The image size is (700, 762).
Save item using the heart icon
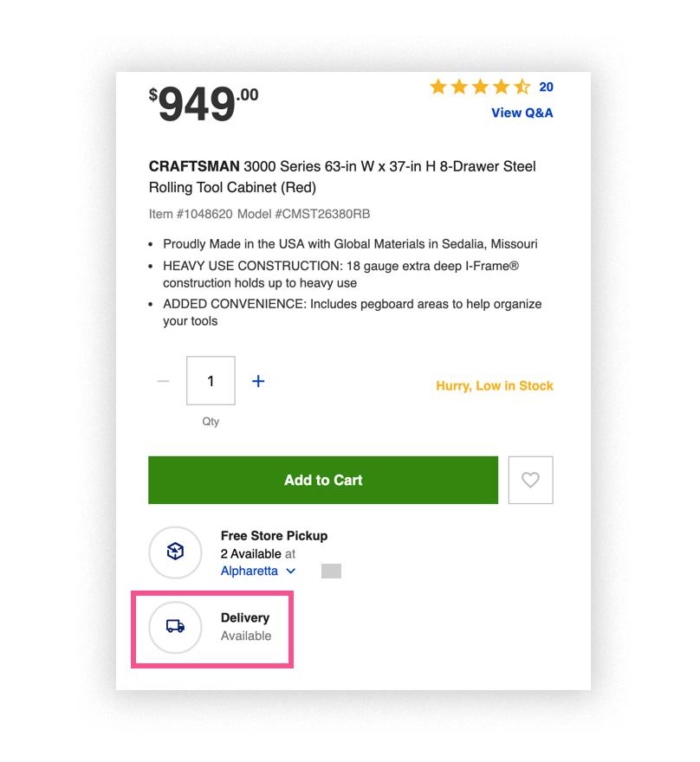(530, 480)
